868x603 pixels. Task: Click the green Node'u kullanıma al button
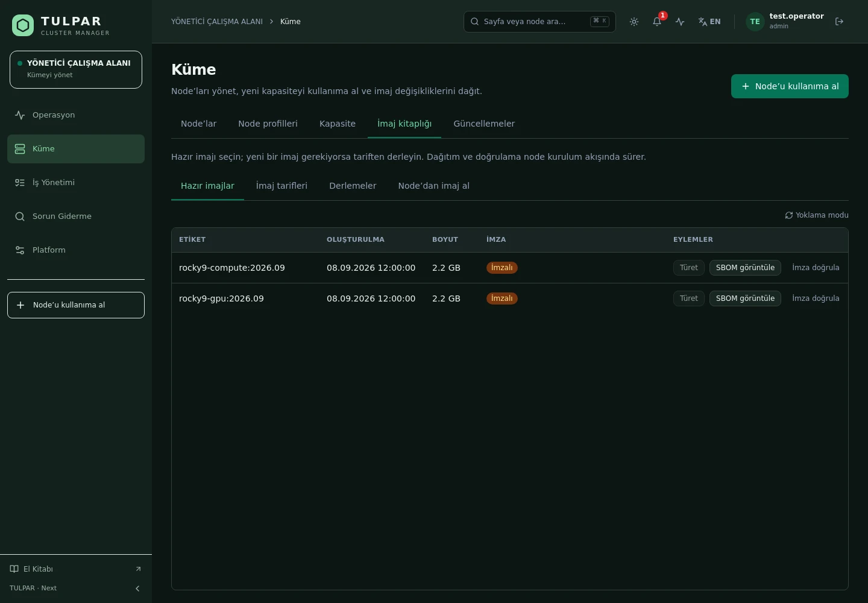coord(790,86)
